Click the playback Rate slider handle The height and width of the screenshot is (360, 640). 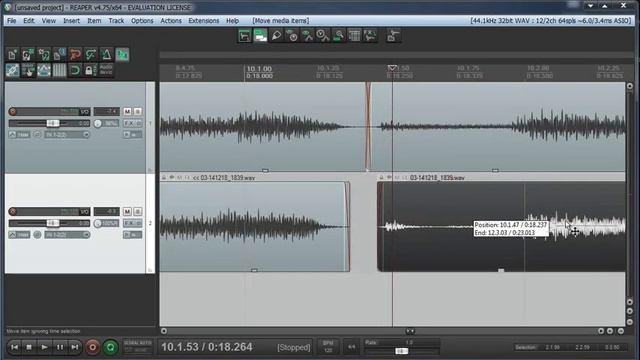click(402, 351)
